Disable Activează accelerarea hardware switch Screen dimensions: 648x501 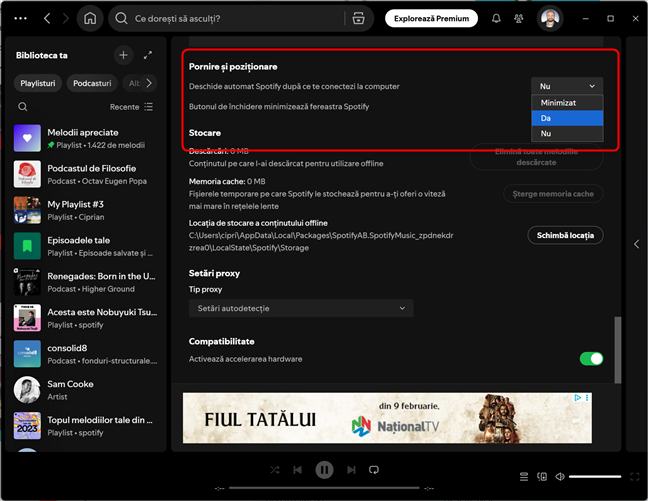point(591,359)
